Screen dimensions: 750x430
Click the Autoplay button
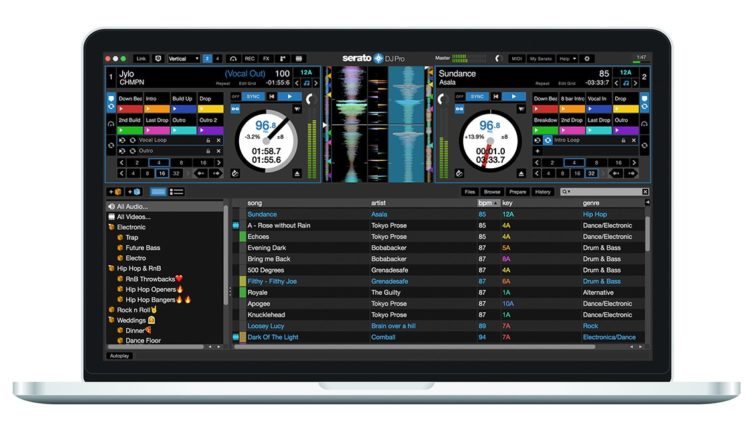tap(119, 355)
